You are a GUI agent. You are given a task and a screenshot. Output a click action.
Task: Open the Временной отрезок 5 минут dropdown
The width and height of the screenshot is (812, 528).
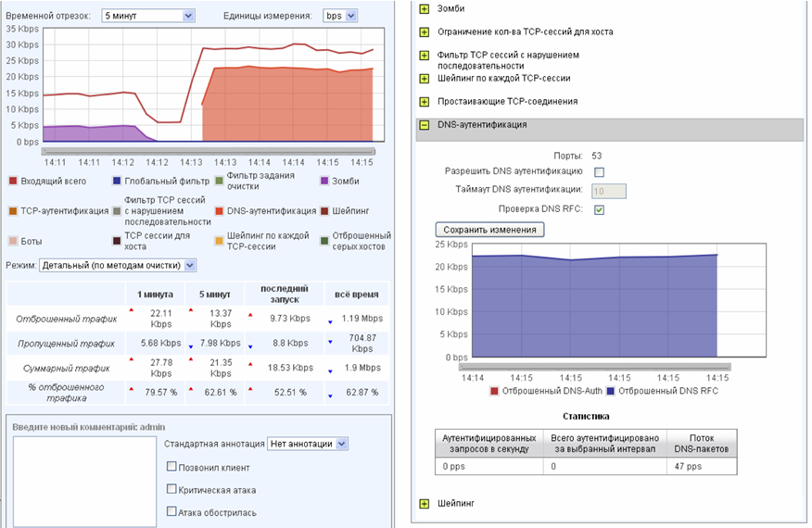click(x=148, y=16)
